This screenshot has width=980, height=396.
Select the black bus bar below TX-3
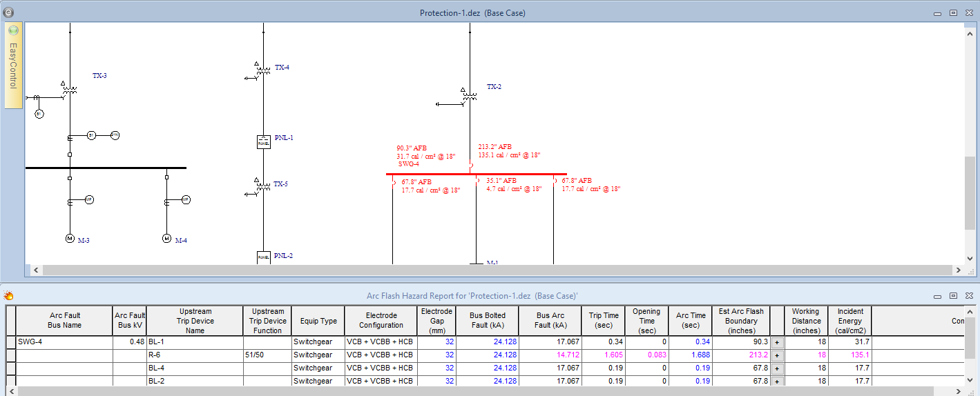[x=106, y=168]
